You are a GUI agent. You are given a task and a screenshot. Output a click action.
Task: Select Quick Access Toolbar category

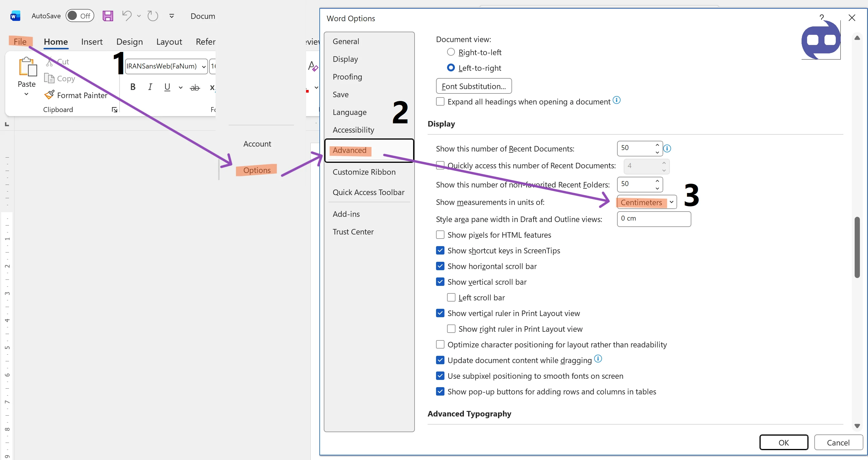(369, 192)
